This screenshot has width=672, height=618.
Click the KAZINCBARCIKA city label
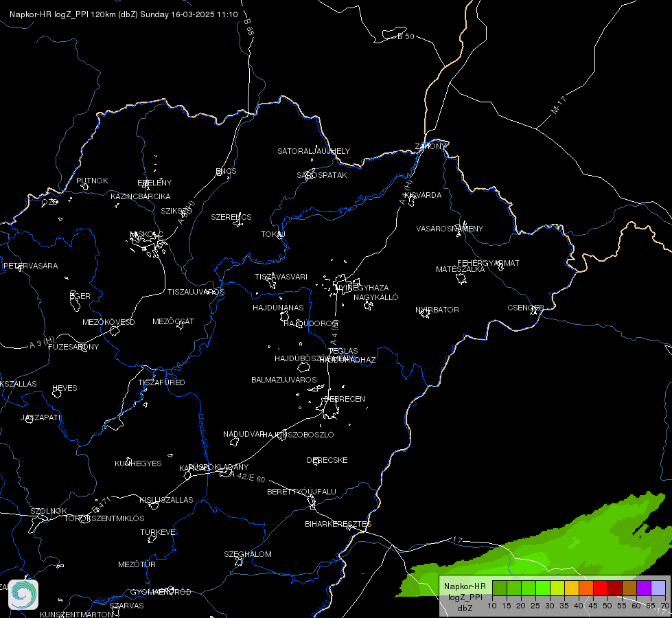(x=141, y=196)
